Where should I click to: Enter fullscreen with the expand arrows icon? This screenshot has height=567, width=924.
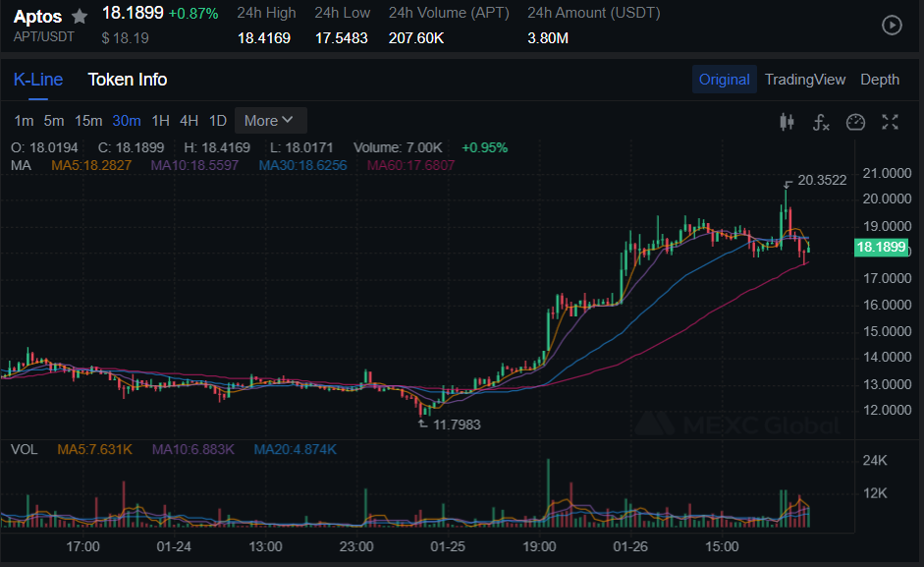[x=890, y=122]
